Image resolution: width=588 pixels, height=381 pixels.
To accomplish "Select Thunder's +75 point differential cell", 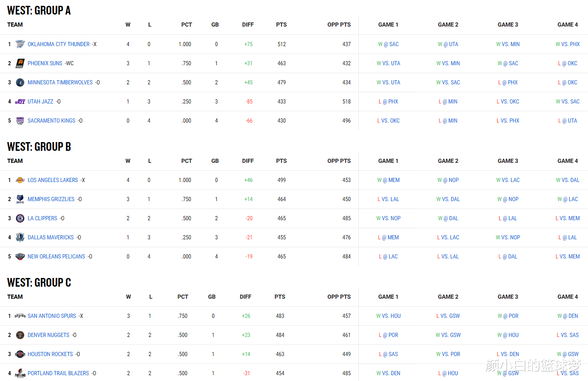I will click(x=248, y=44).
